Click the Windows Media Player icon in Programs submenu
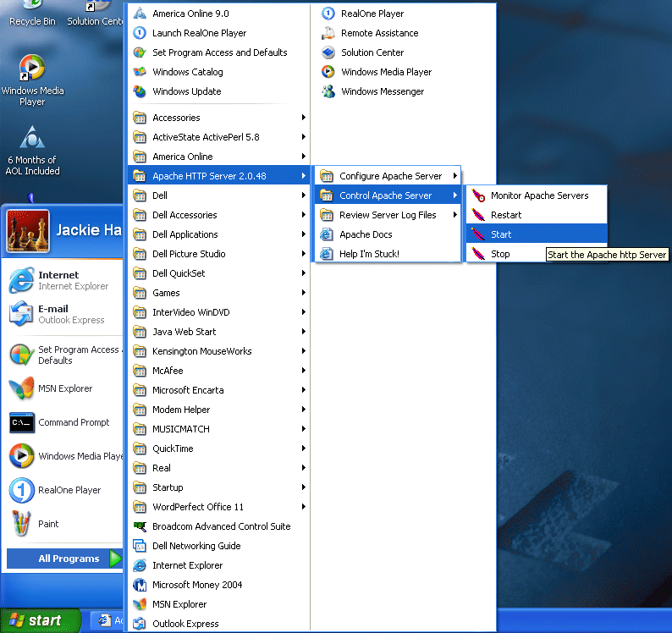This screenshot has height=633, width=672. point(328,72)
